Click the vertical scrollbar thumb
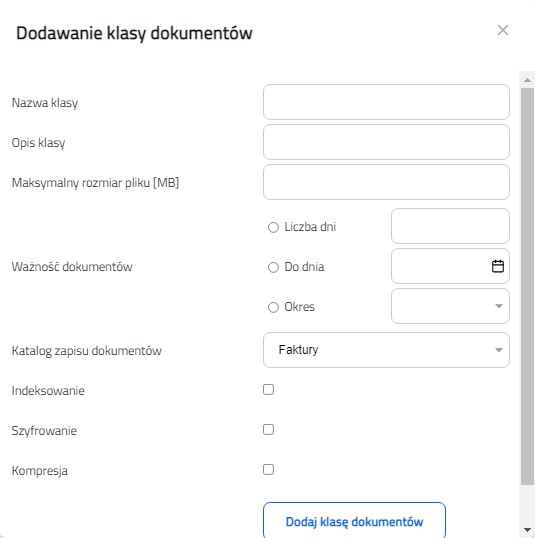 (527, 286)
